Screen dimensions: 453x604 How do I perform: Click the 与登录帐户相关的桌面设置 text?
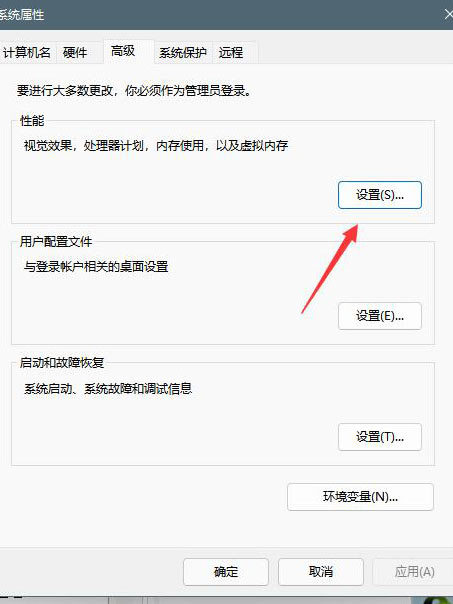tap(96, 267)
